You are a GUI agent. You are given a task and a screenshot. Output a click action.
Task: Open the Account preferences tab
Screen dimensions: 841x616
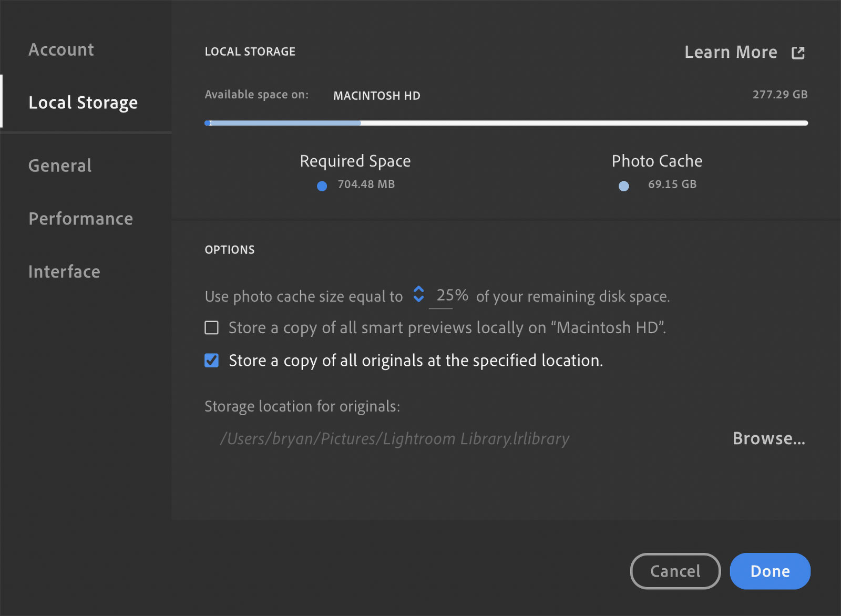coord(61,49)
